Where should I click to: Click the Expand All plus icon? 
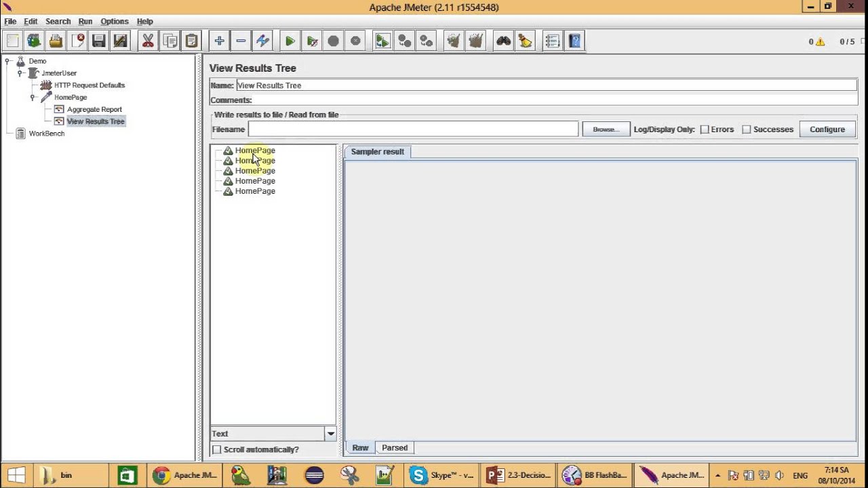219,41
